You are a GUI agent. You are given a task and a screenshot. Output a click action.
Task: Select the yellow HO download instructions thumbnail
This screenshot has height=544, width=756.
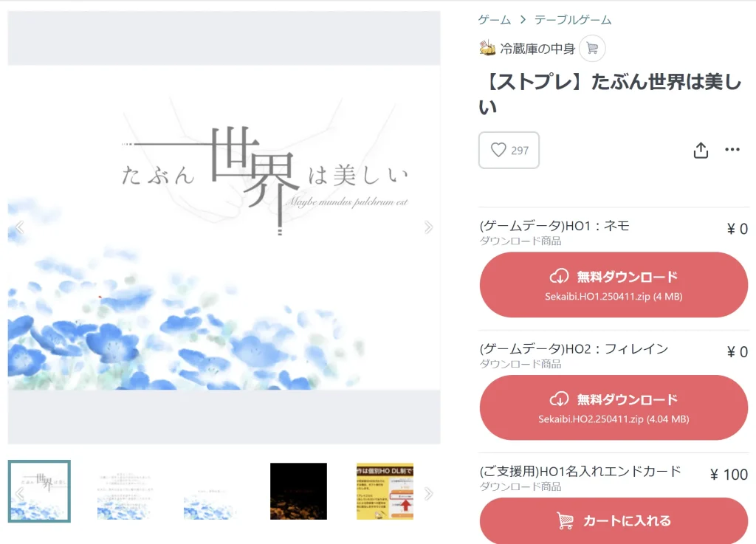pos(385,491)
